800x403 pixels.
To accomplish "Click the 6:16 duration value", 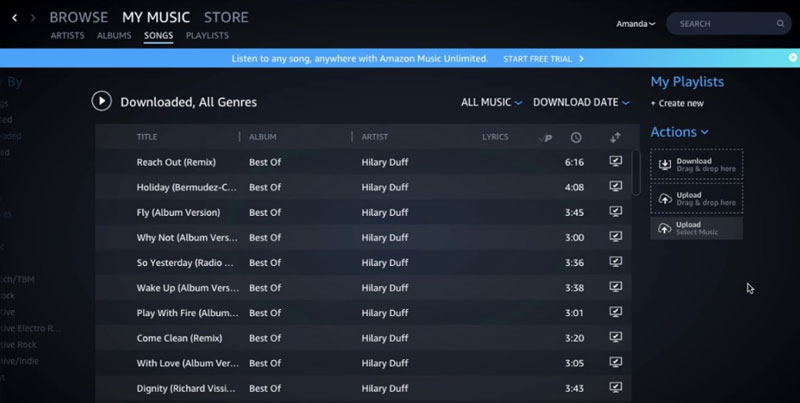I will (574, 162).
